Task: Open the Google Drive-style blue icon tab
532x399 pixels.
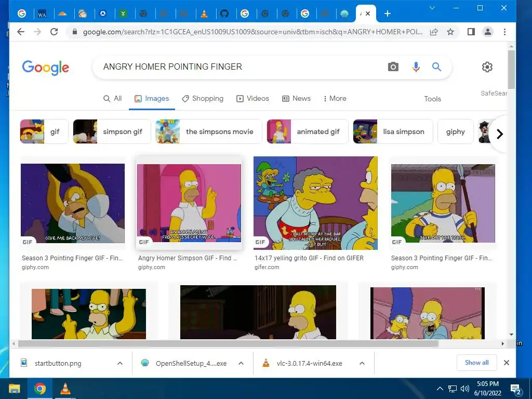Action: [103, 14]
